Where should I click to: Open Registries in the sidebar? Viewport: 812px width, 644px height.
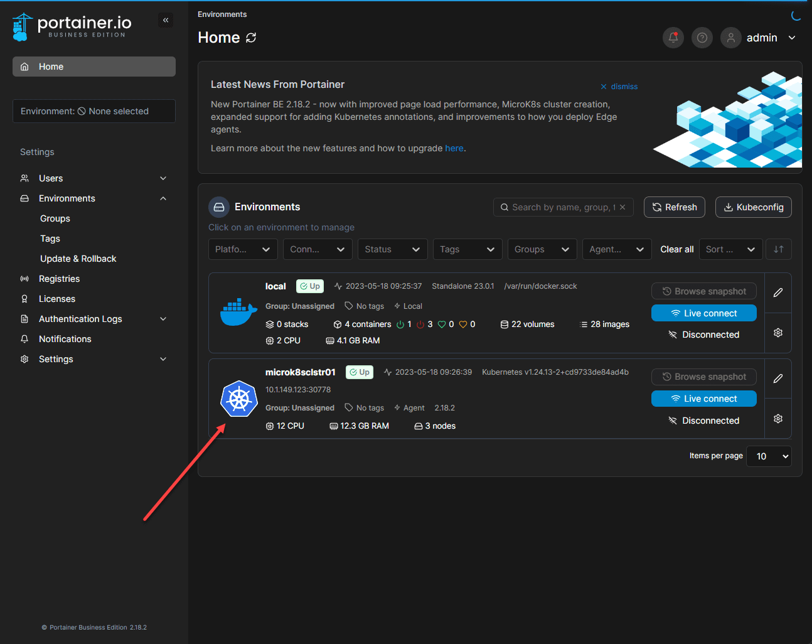pyautogui.click(x=59, y=279)
